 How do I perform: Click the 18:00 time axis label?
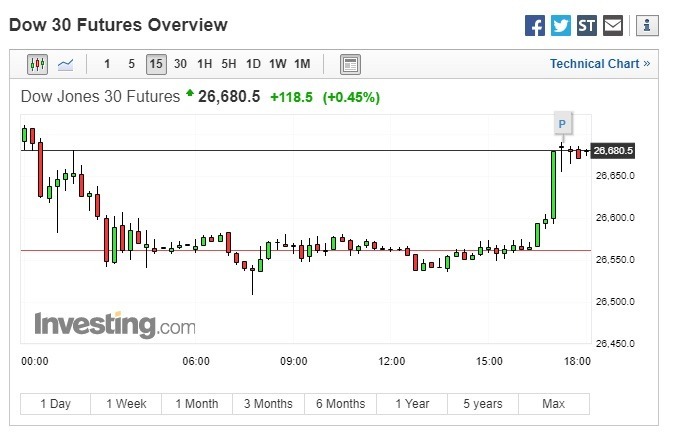[x=577, y=361]
